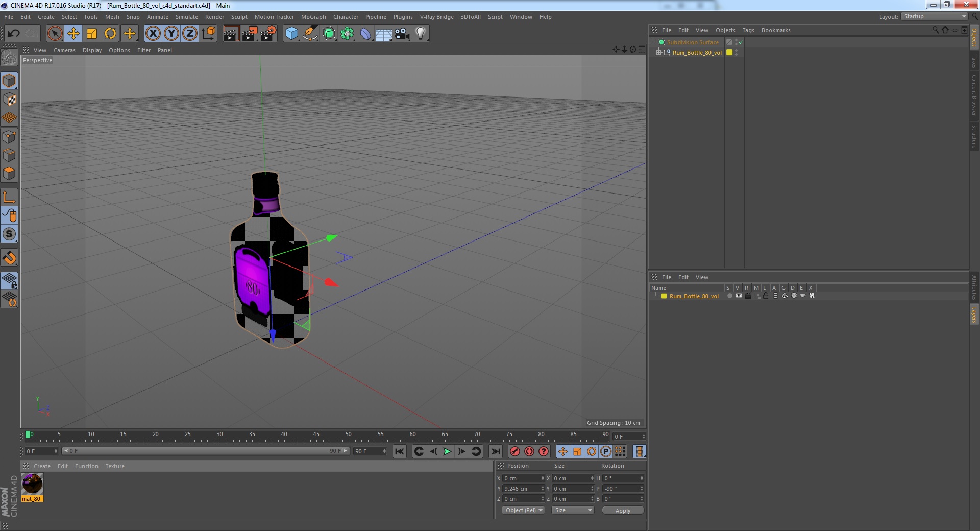Switch to Texture mode

[x=9, y=99]
